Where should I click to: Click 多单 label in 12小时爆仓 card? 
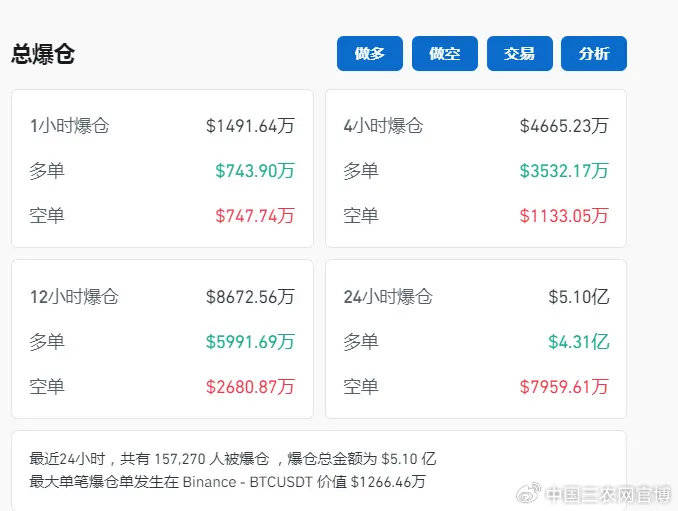47,342
